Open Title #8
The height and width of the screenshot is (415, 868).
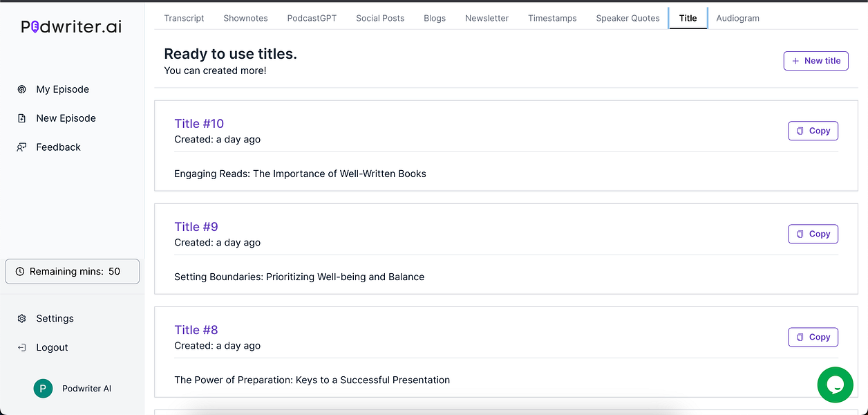coord(196,330)
